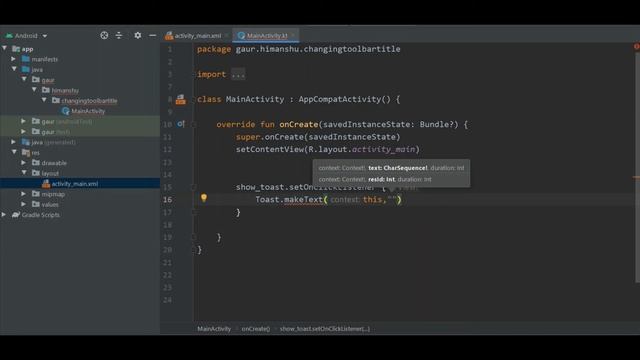Click the activity_main.xml tab file icon

169,36
